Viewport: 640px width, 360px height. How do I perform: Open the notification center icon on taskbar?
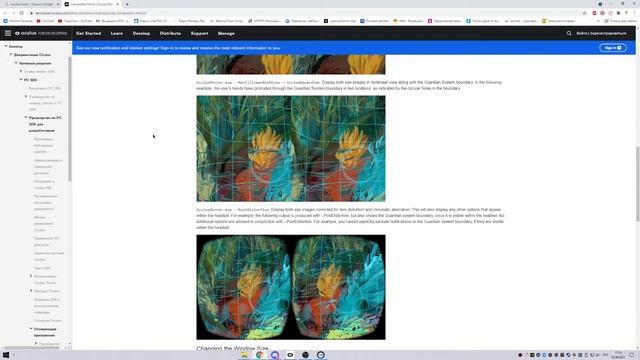[x=632, y=355]
